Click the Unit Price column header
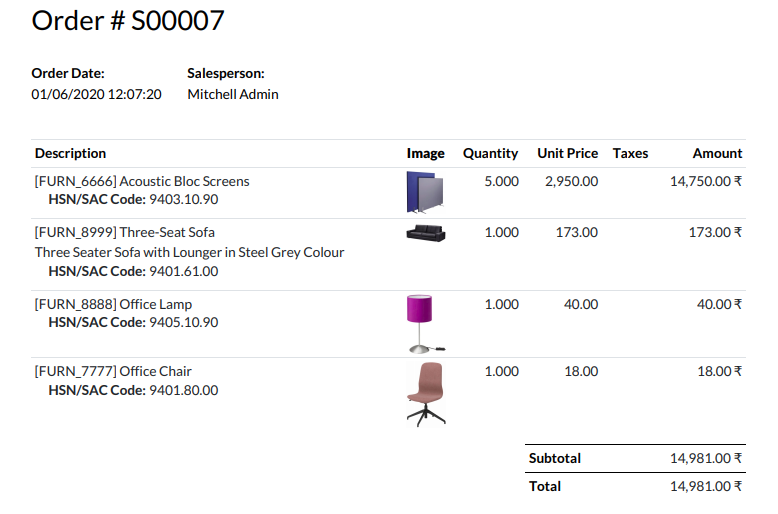Image resolution: width=778 pixels, height=514 pixels. point(567,153)
